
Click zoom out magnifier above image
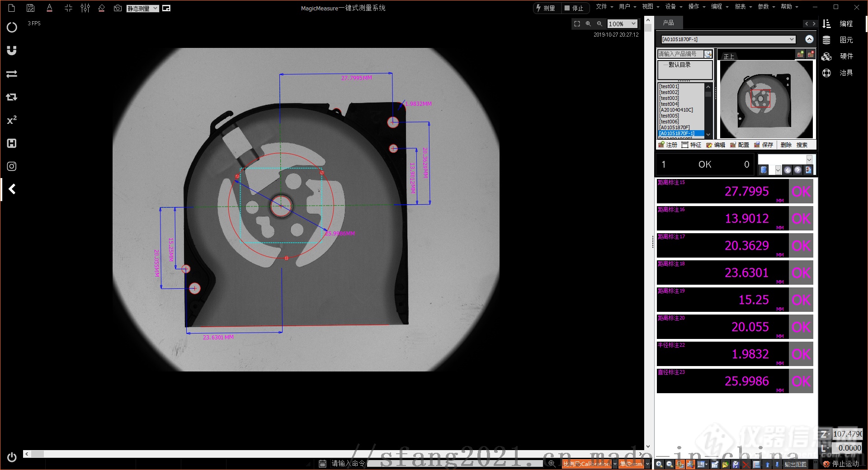click(x=599, y=24)
